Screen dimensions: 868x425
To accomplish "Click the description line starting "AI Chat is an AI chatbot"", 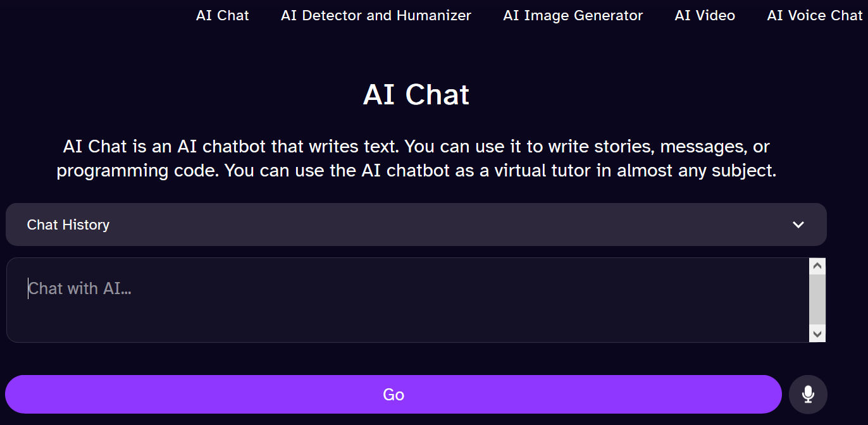I will 416,147.
